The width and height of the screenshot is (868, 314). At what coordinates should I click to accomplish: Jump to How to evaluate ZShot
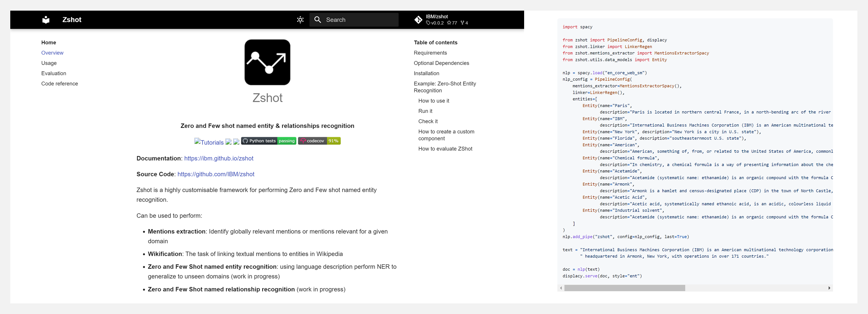pyautogui.click(x=445, y=148)
